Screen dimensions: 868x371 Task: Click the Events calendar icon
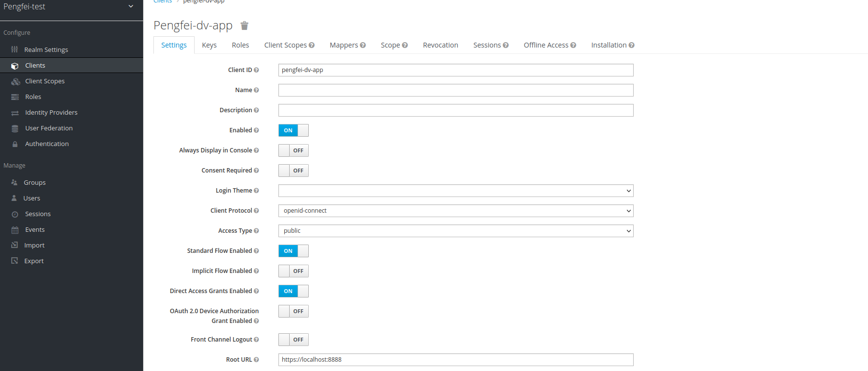15,230
